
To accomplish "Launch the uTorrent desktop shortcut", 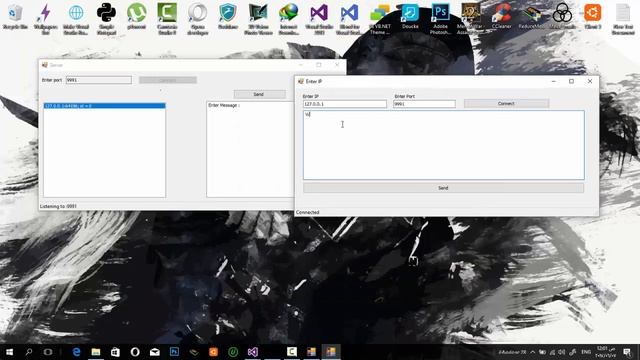I will (x=137, y=16).
